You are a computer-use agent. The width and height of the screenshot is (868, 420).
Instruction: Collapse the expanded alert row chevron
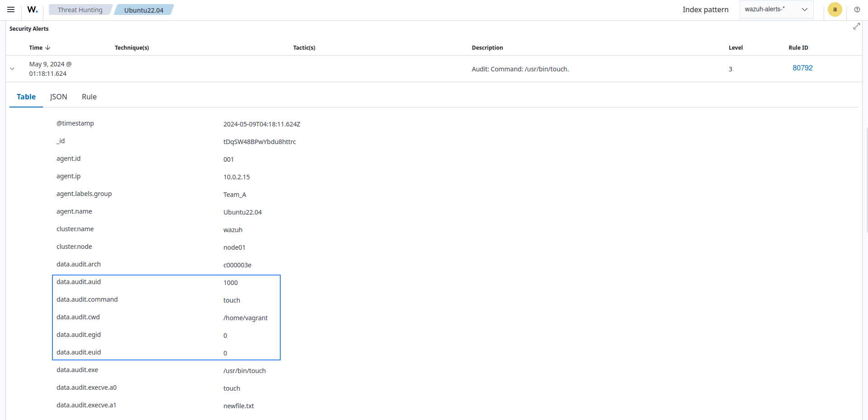click(12, 69)
